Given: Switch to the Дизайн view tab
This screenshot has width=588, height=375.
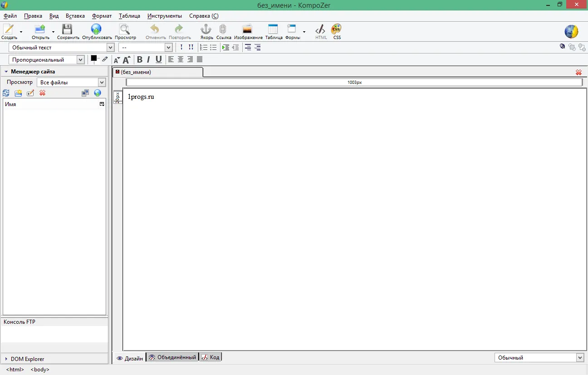Looking at the screenshot, I should coord(129,358).
